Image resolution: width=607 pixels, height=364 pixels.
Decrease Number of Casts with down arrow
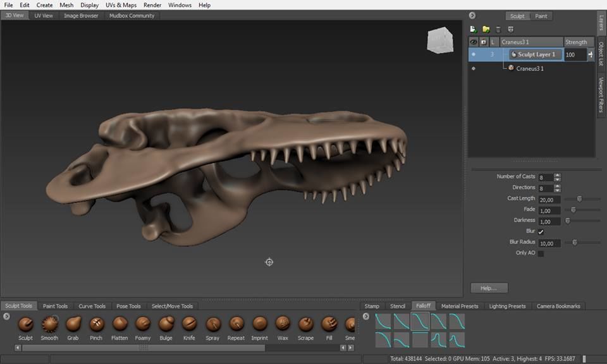point(558,179)
